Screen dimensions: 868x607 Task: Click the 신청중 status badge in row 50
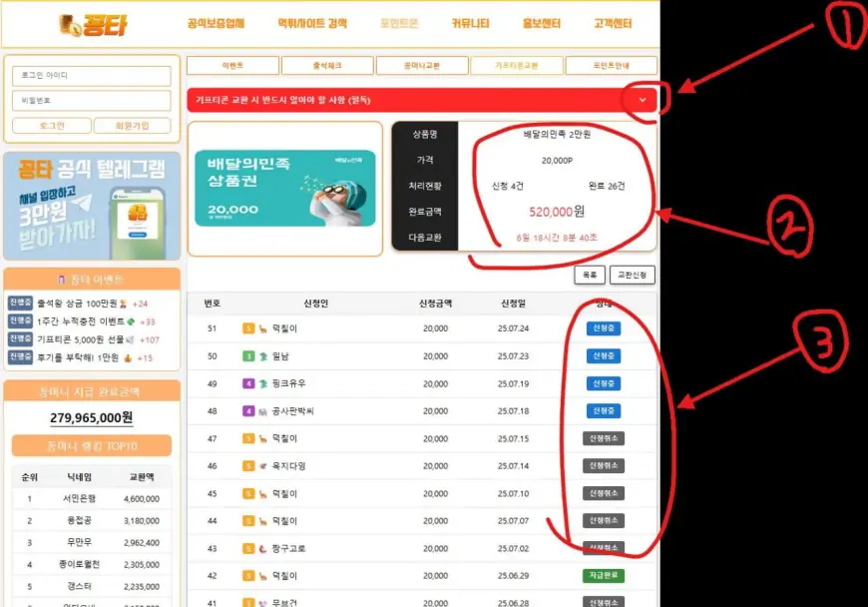603,356
